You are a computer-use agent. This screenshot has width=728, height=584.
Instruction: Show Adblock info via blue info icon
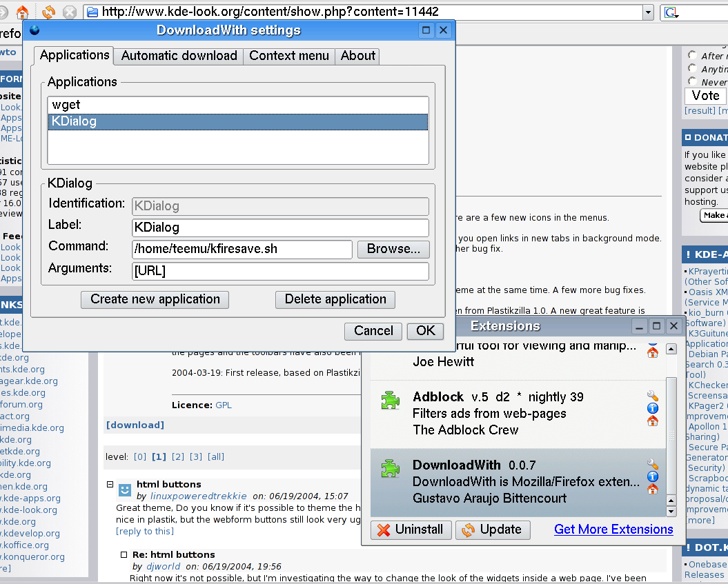tap(652, 408)
